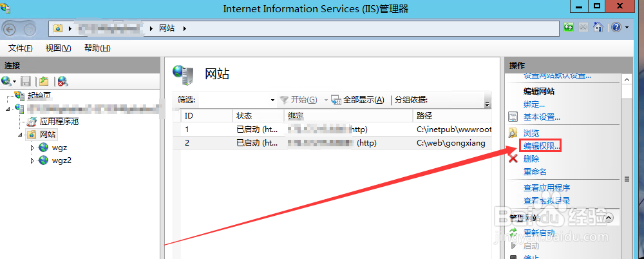Click 绑定... link in actions pane
This screenshot has height=259, width=644.
pyautogui.click(x=534, y=104)
